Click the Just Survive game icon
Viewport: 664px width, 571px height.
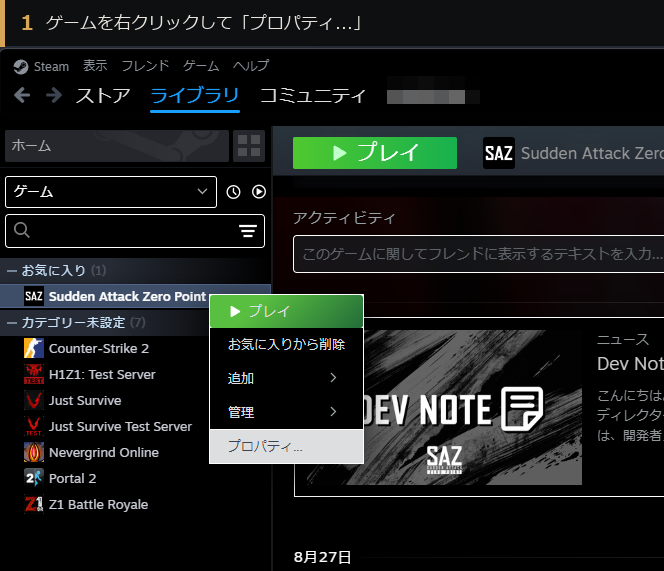34,400
